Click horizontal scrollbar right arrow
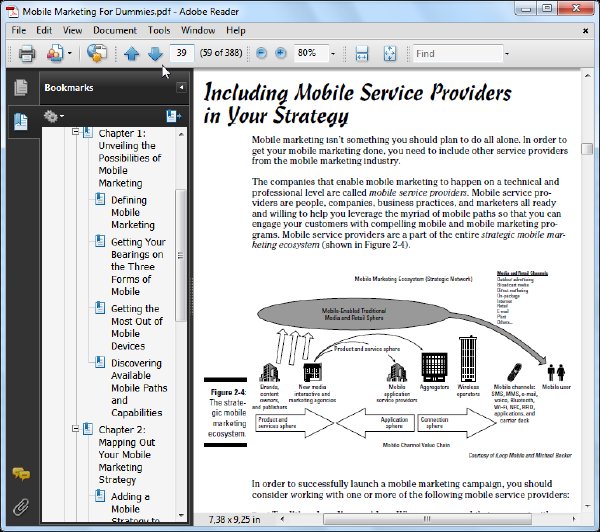 (574, 519)
